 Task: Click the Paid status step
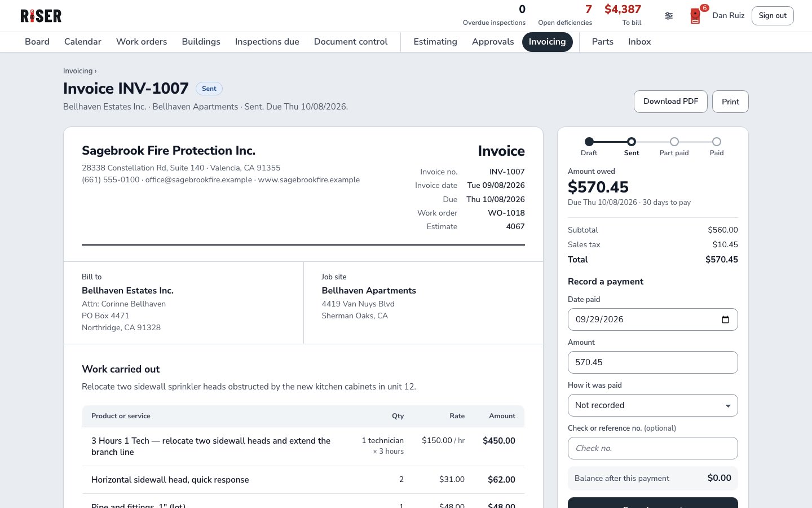coord(717,147)
